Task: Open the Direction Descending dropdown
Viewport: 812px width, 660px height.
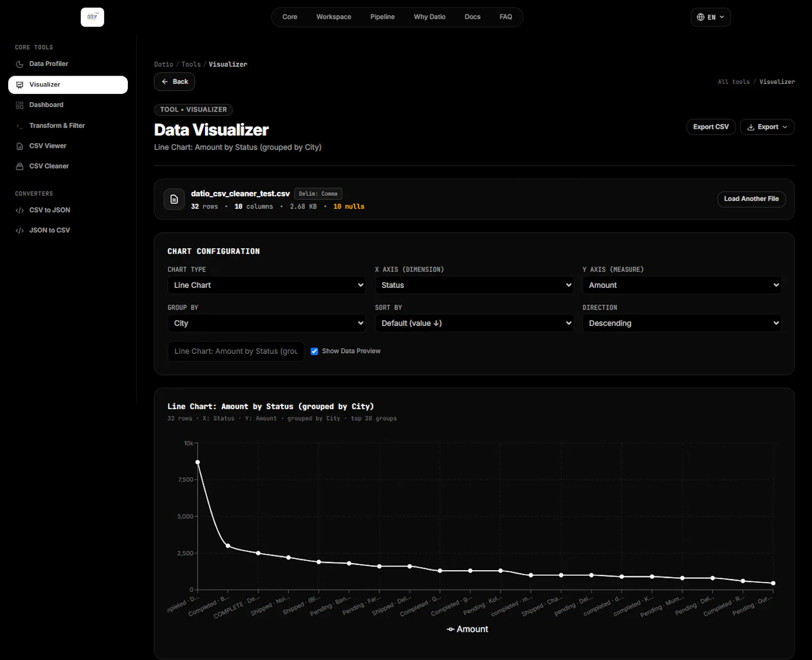Action: 682,323
